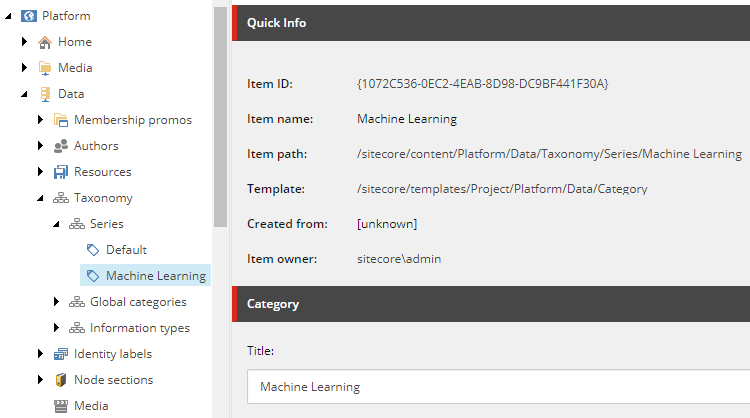750x418 pixels.
Task: Click the Platform globe icon
Action: (x=28, y=16)
